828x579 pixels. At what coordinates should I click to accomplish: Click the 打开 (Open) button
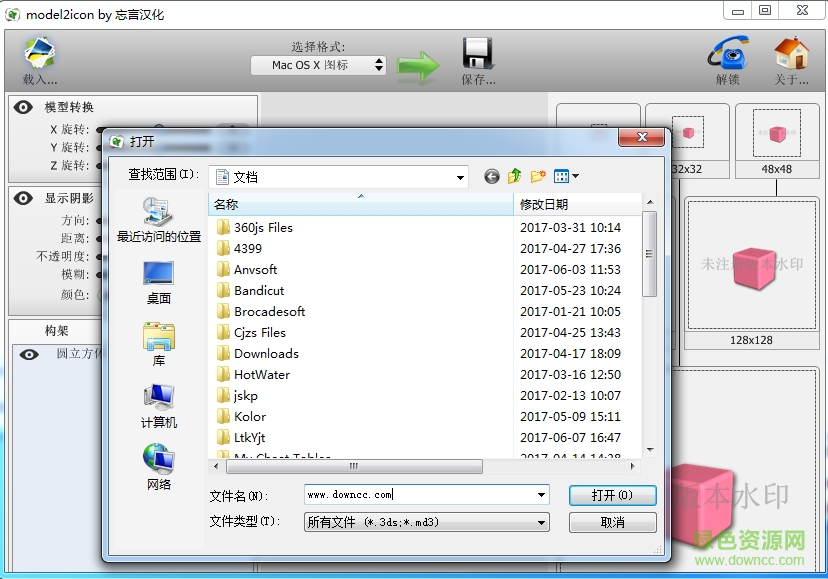(612, 495)
